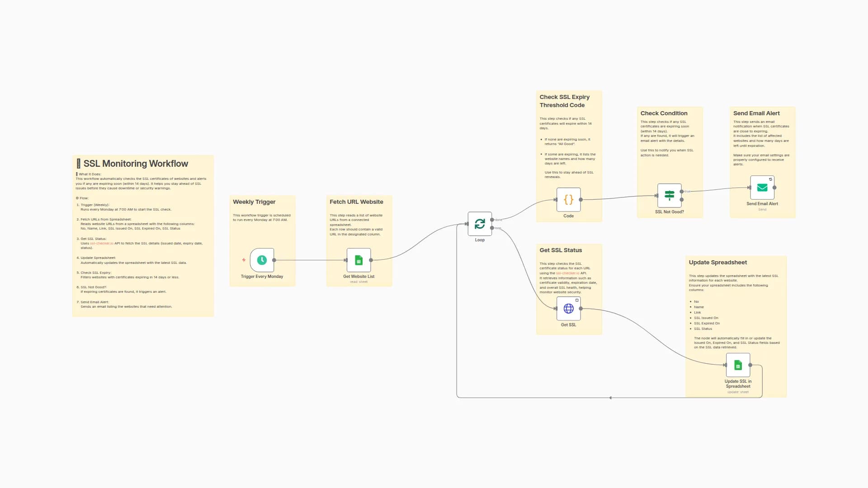Click the retry icon on Send Email Alert
Viewport: 868px width, 488px height.
[770, 179]
